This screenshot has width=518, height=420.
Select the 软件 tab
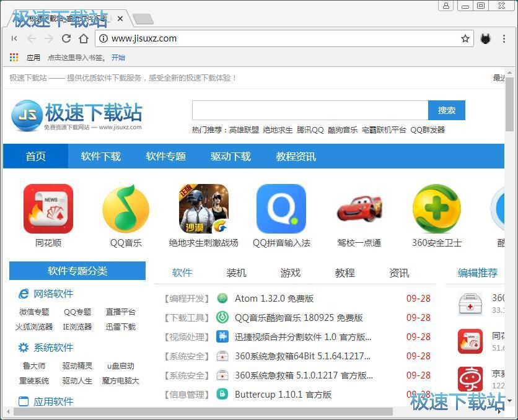[x=182, y=273]
